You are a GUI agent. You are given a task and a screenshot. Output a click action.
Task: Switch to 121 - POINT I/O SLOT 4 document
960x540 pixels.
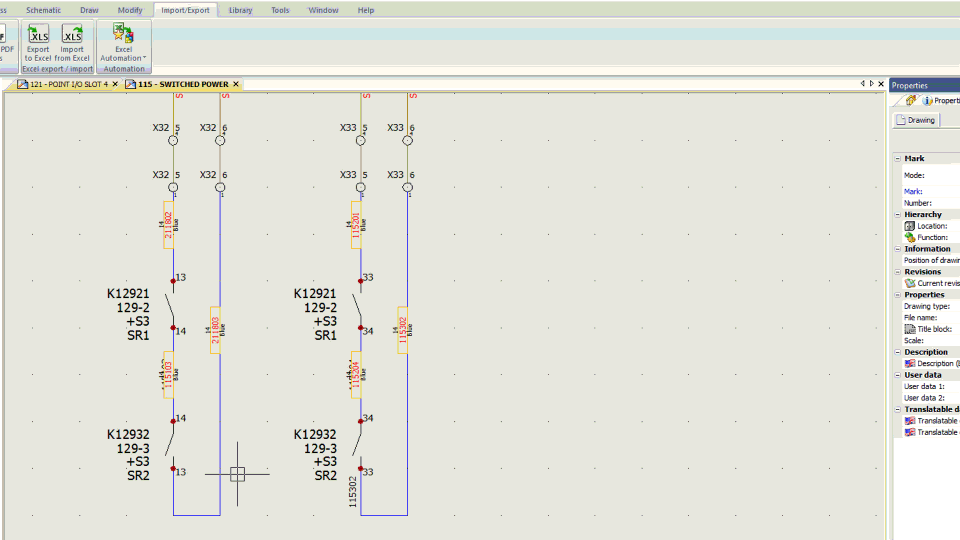(69, 84)
